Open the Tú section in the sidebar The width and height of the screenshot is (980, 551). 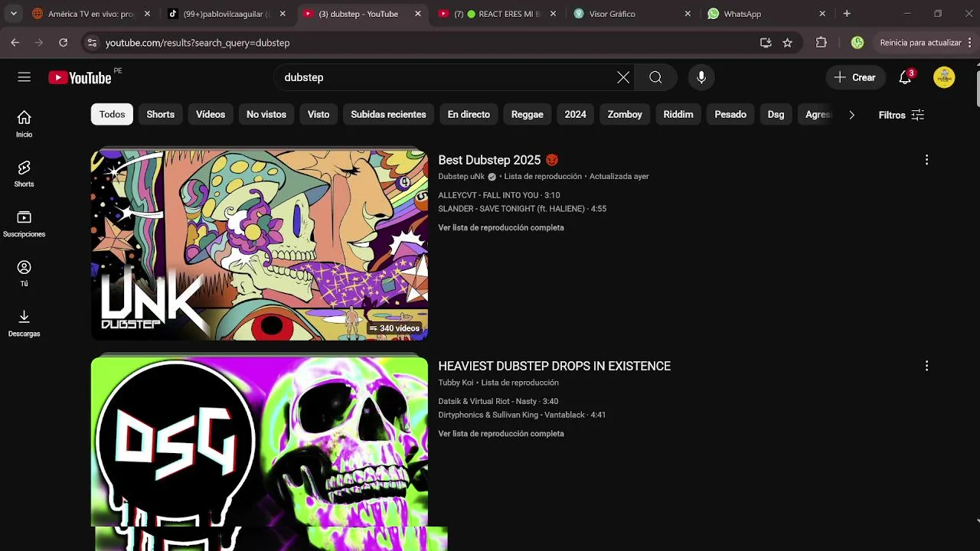tap(24, 273)
